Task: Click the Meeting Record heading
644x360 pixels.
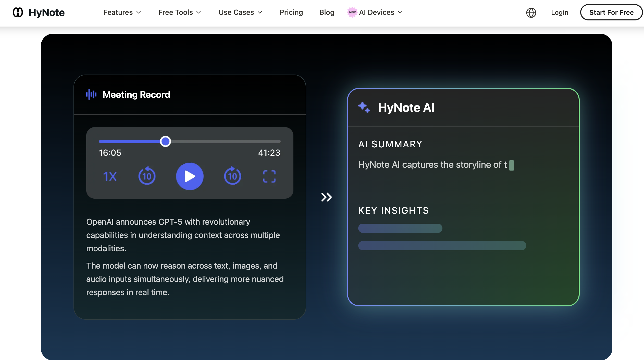Action: [136, 94]
